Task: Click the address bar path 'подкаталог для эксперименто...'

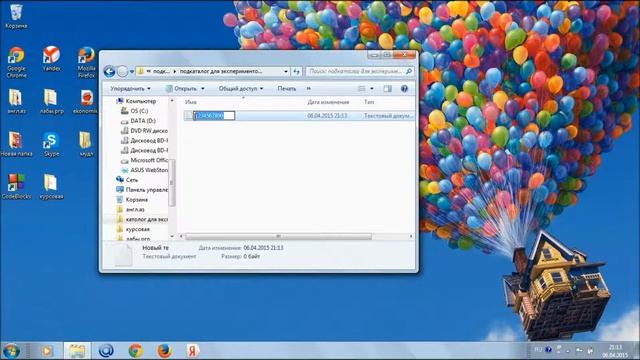Action: [221, 71]
